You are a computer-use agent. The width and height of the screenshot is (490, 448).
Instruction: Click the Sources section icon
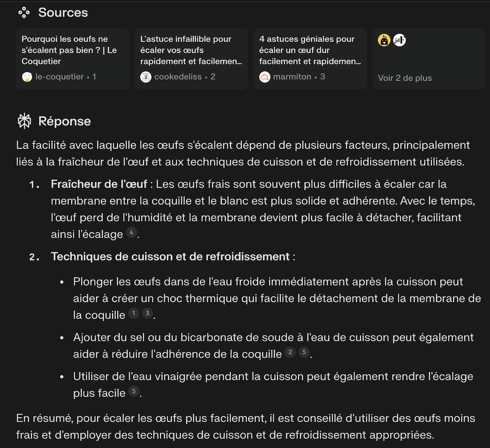coord(24,13)
